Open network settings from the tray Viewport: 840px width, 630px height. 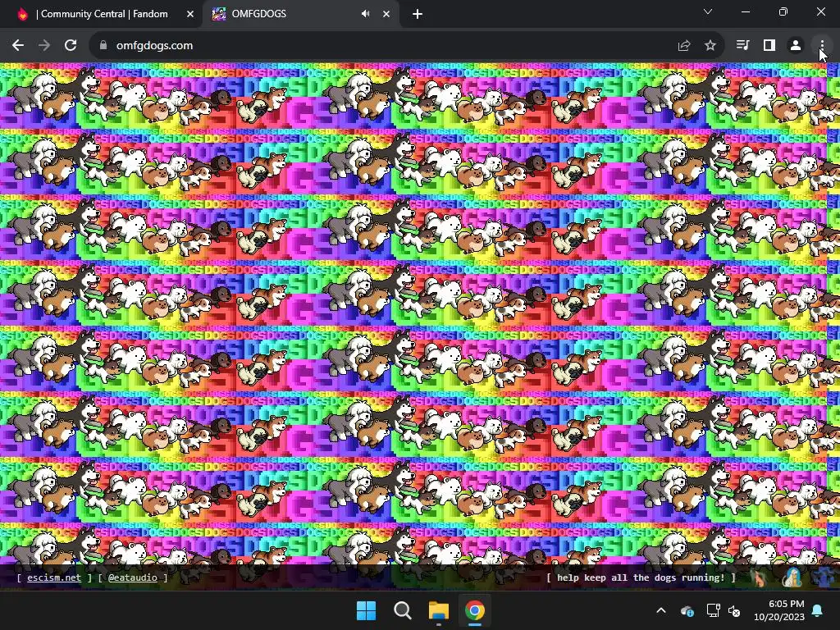pos(713,610)
